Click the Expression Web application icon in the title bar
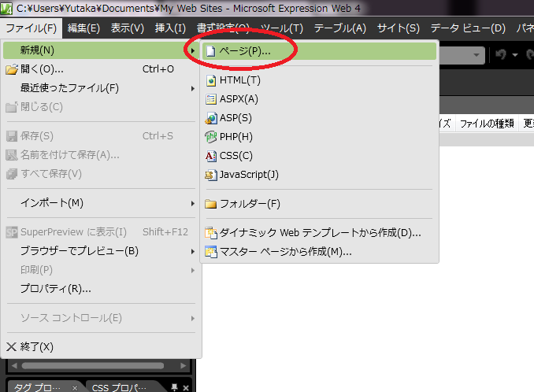The width and height of the screenshot is (534, 392). [x=6, y=9]
